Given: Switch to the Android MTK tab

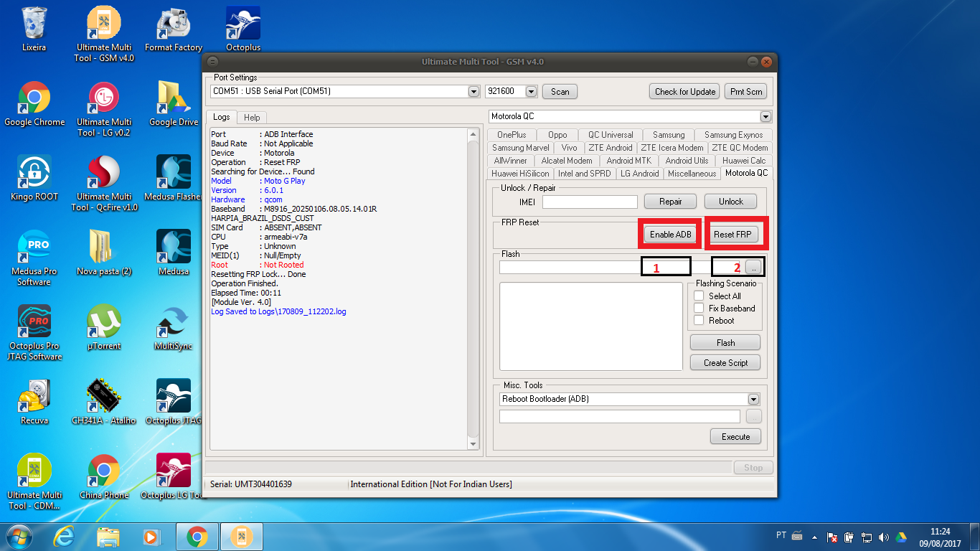Looking at the screenshot, I should [x=628, y=161].
